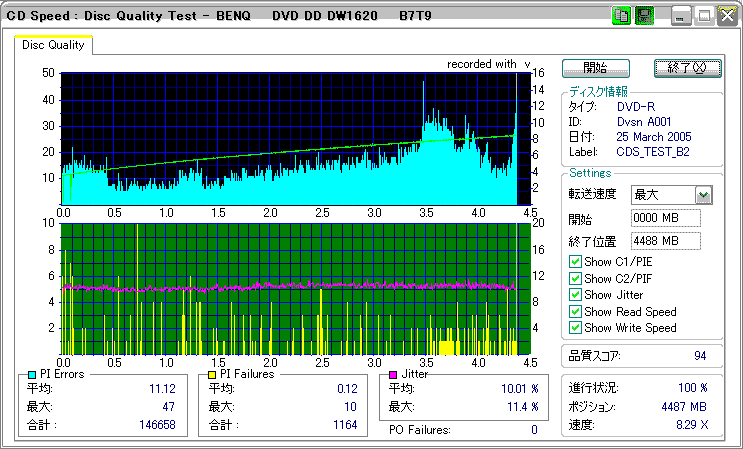Image resolution: width=743 pixels, height=449 pixels.
Task: Toggle the Show C2/PIF checkbox
Action: (575, 278)
